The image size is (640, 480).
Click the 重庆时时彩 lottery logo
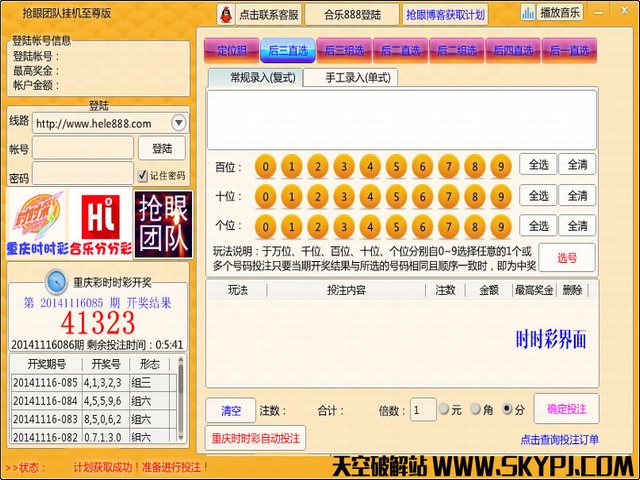[x=37, y=222]
